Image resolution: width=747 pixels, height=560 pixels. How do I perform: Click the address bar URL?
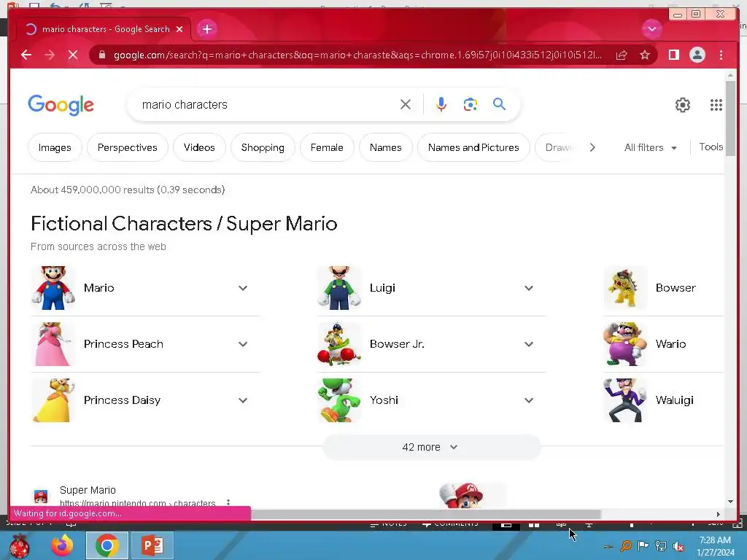[357, 55]
